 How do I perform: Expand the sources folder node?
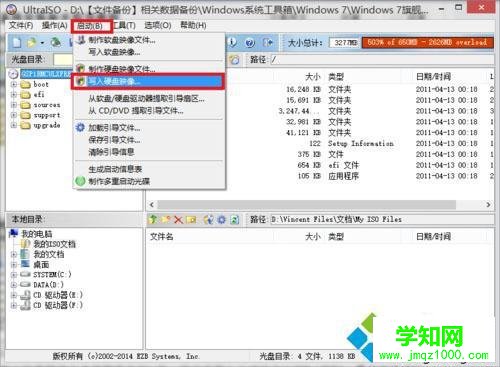click(14, 105)
